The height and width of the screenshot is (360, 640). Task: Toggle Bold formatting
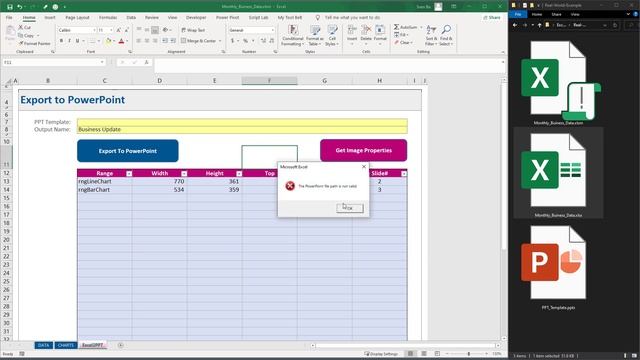click(x=61, y=41)
